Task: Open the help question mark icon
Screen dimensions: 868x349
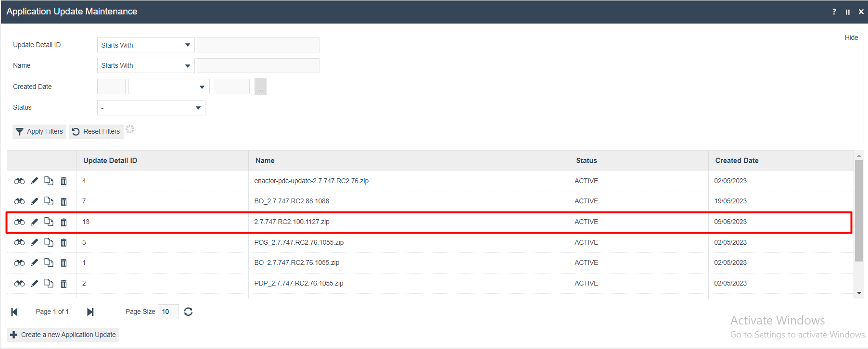Action: [834, 12]
